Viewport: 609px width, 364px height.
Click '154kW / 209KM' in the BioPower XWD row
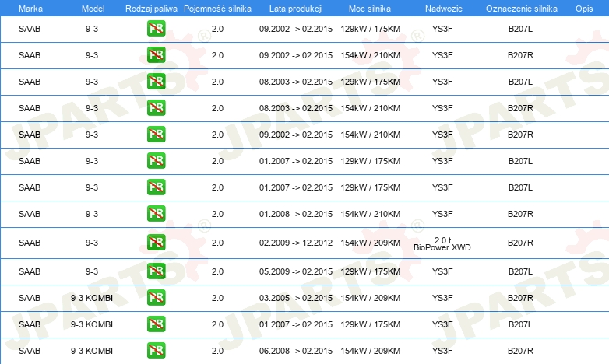click(370, 243)
